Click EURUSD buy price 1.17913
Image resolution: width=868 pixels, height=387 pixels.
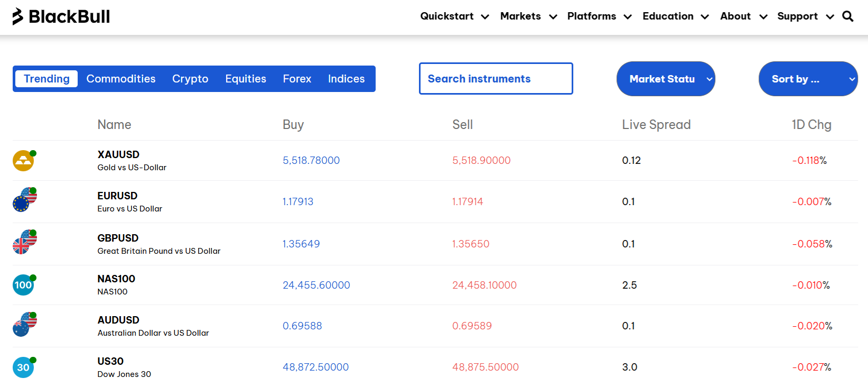click(298, 201)
